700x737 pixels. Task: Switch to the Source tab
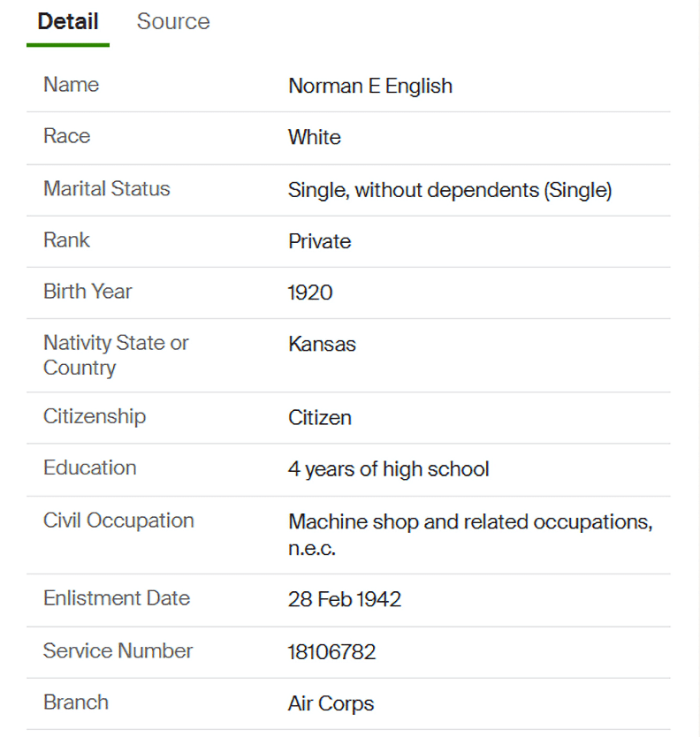173,22
